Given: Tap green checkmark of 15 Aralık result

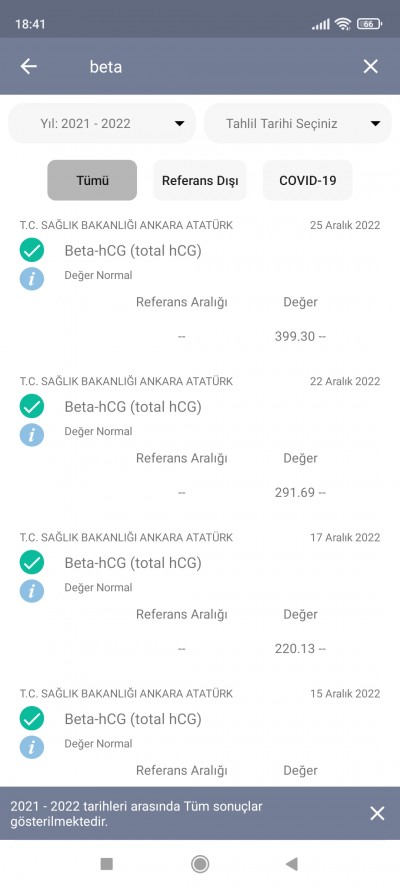Looking at the screenshot, I should tap(32, 719).
